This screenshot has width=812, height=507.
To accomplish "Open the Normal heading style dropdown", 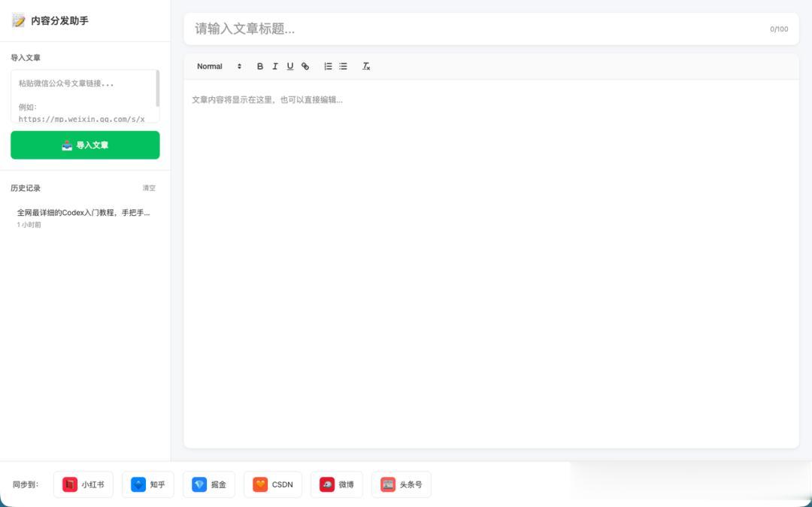I will [219, 66].
